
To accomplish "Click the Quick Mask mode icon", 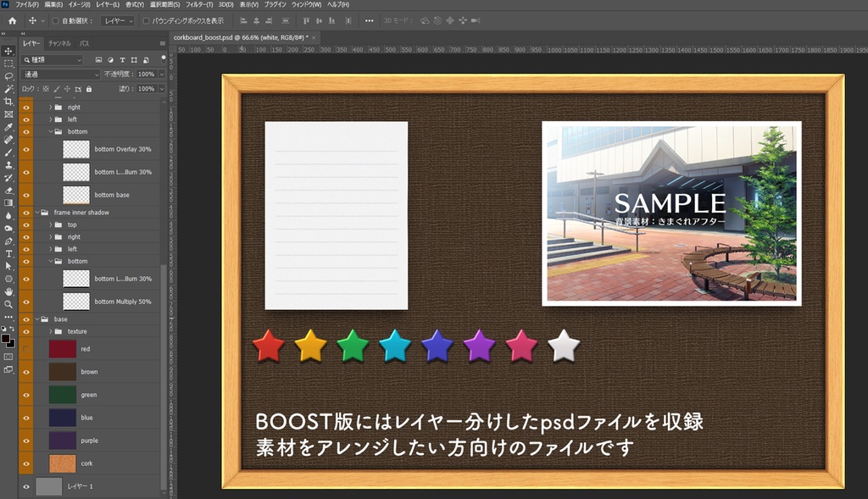I will tap(8, 357).
